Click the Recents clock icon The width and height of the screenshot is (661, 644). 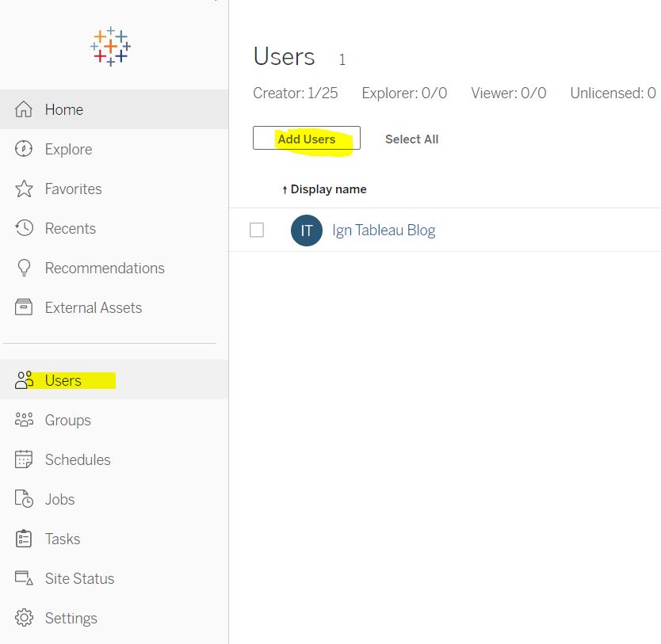coord(25,229)
